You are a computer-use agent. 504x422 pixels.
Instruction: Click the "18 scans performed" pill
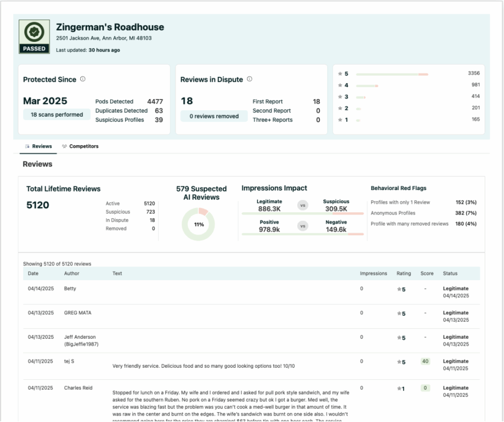tap(57, 115)
